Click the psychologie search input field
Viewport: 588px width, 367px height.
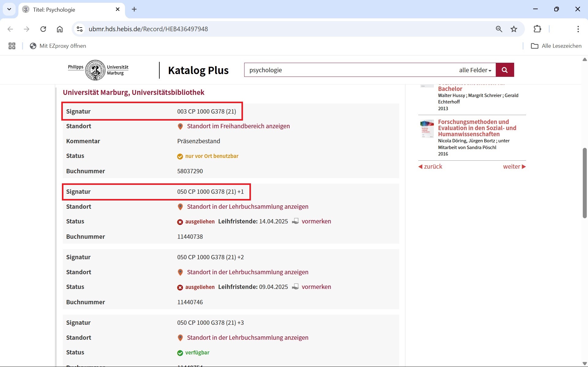point(349,70)
